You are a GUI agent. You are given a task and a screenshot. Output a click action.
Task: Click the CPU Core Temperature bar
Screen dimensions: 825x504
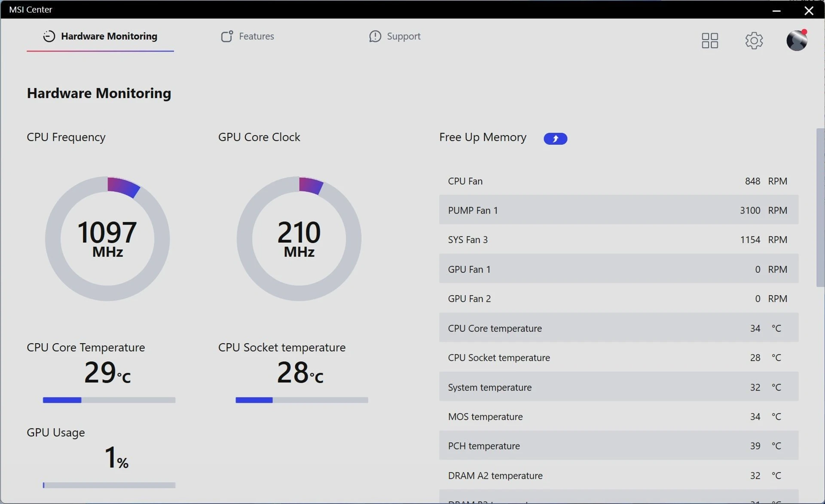click(109, 400)
